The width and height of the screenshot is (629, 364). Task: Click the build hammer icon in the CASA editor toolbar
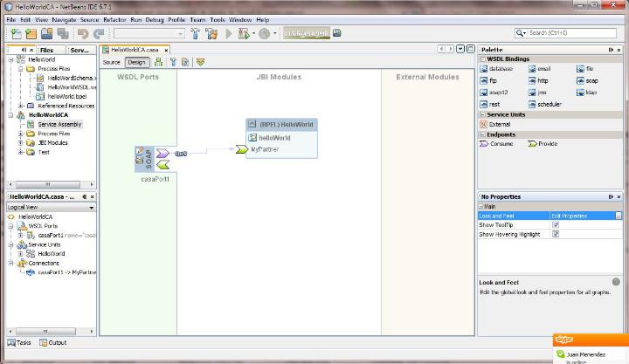(x=173, y=62)
